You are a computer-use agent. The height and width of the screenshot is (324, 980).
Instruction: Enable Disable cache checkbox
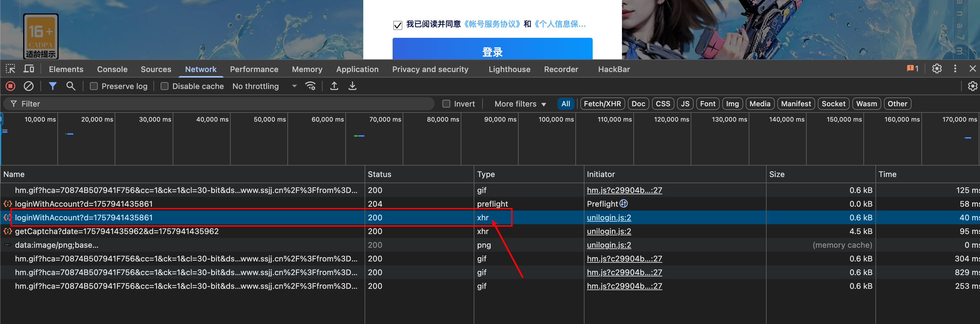164,86
